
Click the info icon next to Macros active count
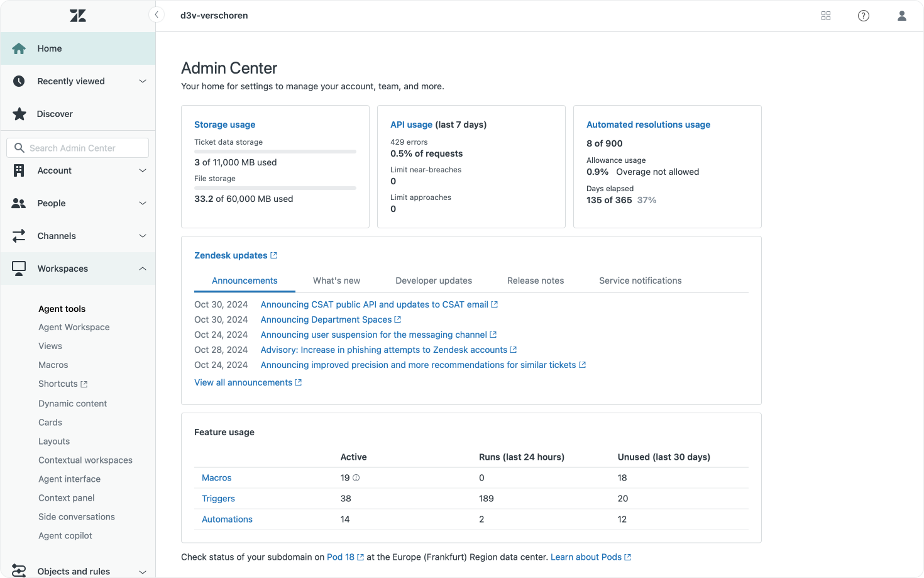click(x=356, y=478)
